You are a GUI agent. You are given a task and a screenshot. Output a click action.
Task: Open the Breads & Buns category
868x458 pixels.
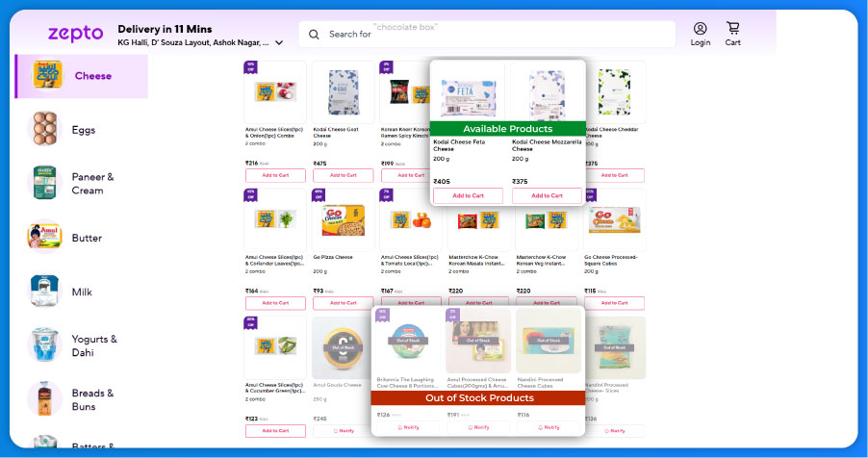(x=92, y=399)
